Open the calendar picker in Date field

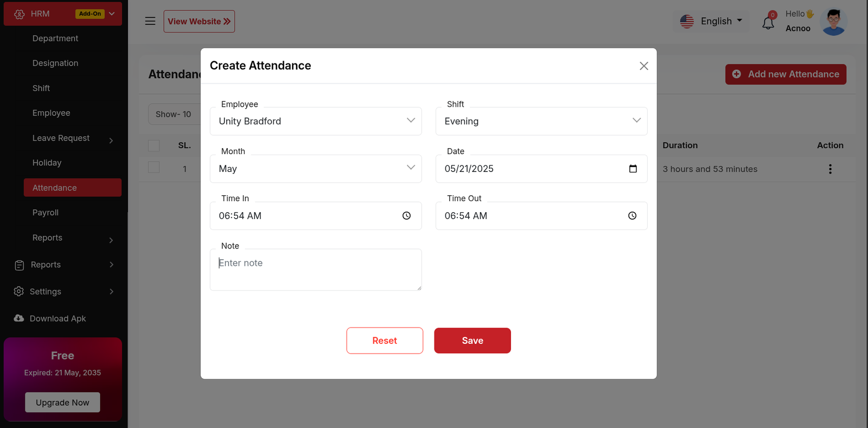[x=633, y=169]
